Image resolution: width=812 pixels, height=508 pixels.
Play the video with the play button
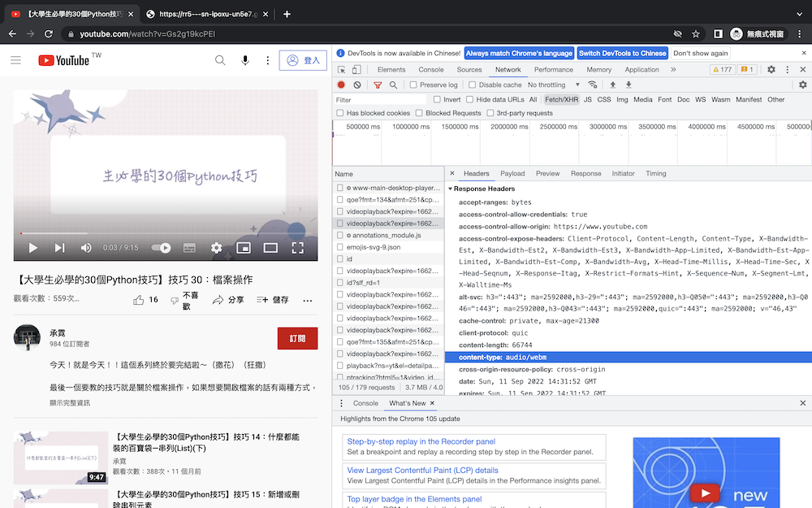click(x=32, y=248)
